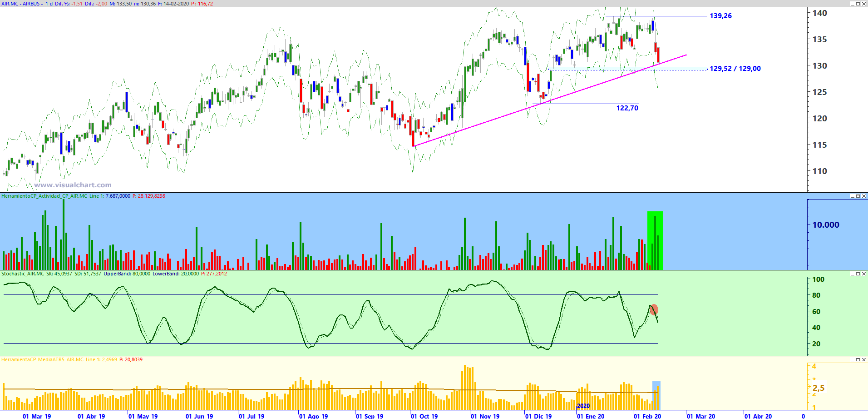This screenshot has width=868, height=419.
Task: Click the 2,5 value on ATR scale
Action: (819, 388)
